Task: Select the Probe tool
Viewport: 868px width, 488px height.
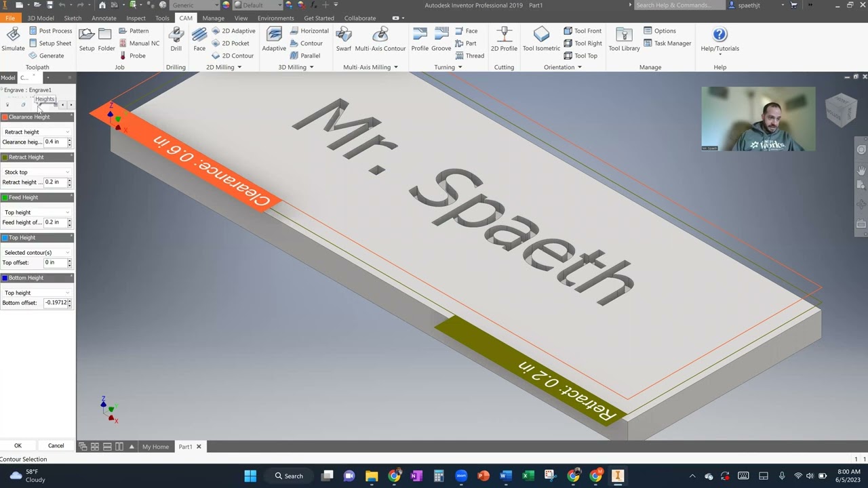Action: tap(132, 56)
